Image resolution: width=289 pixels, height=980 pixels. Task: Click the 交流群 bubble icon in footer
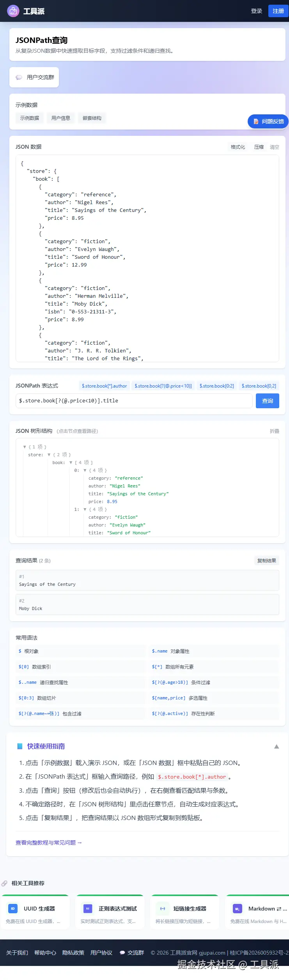[122, 953]
